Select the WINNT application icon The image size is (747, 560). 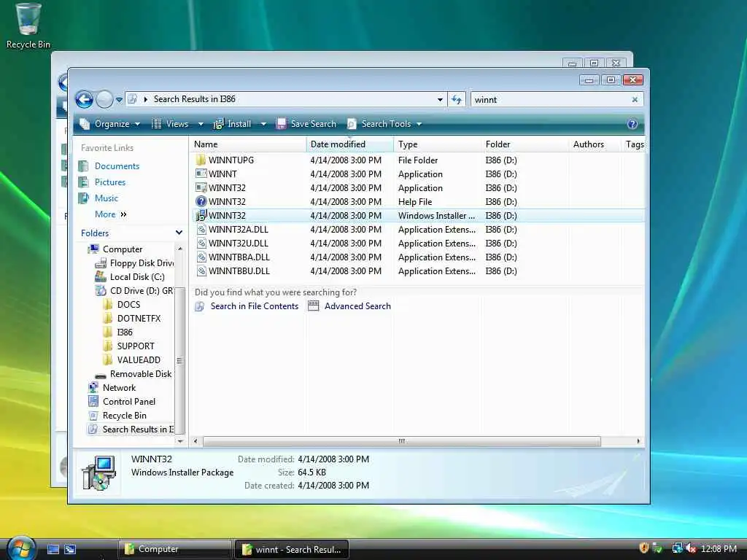tap(201, 174)
